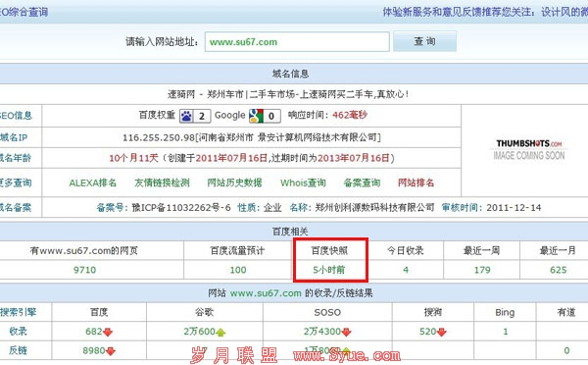Click the Baidu indexed pages value 9710
Viewport: 588px width, 365px height.
[x=84, y=270]
